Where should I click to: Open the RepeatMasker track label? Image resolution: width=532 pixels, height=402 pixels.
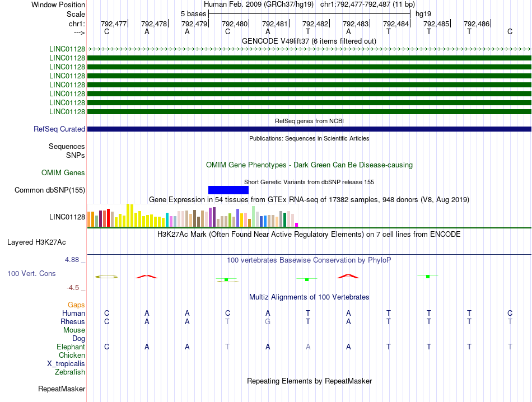62,389
